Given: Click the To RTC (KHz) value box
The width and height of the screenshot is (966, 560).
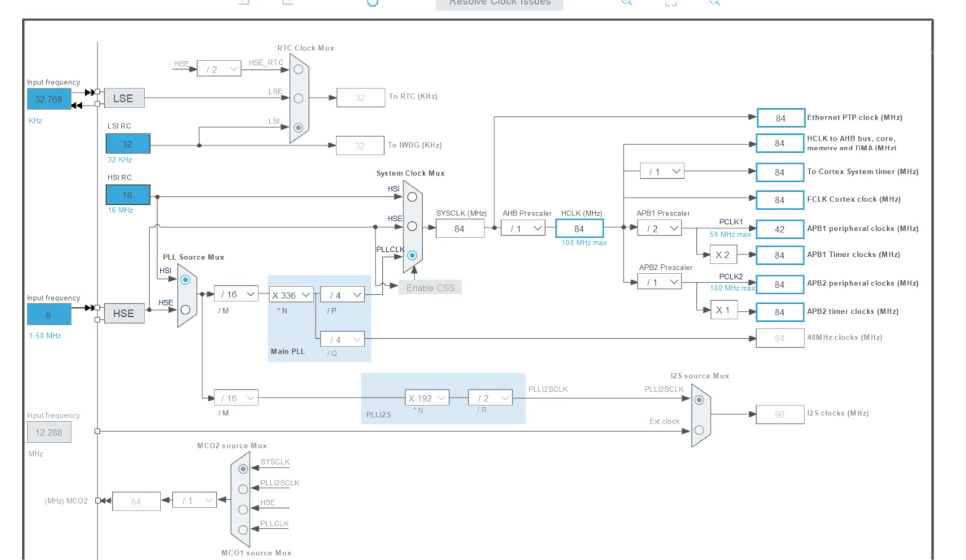Looking at the screenshot, I should point(360,98).
